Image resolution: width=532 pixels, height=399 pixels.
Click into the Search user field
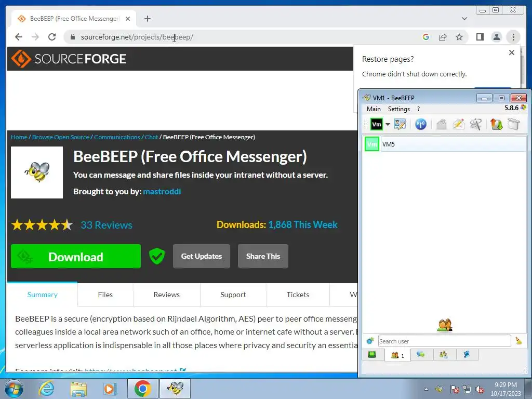[x=445, y=341]
